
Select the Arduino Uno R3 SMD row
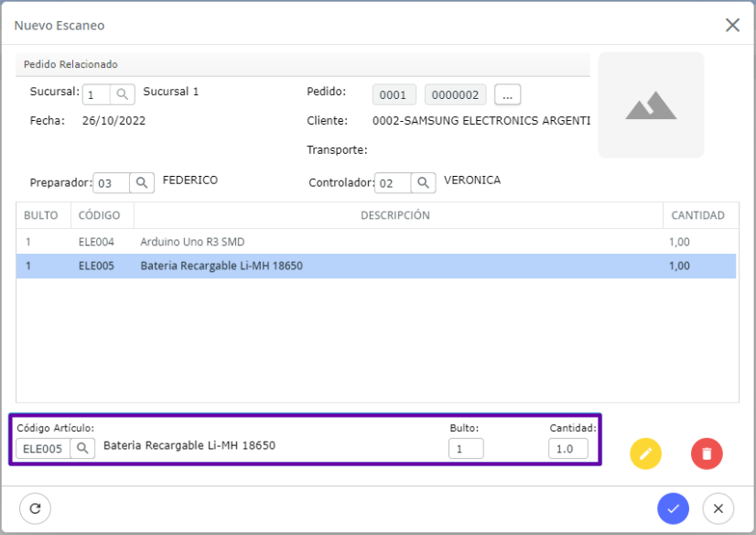coord(376,242)
